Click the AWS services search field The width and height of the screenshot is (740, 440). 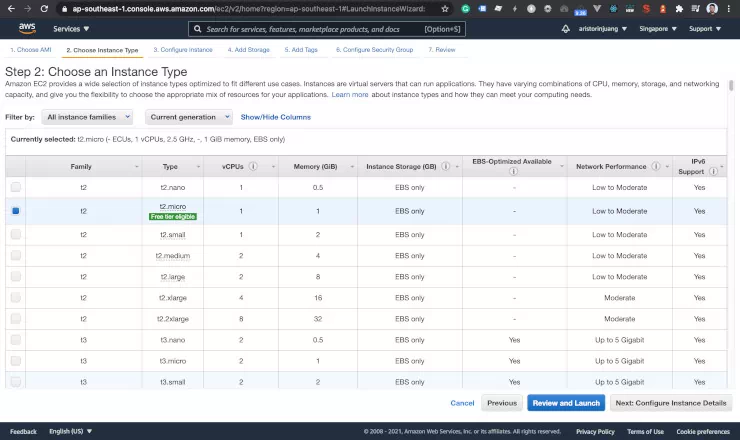coord(327,29)
